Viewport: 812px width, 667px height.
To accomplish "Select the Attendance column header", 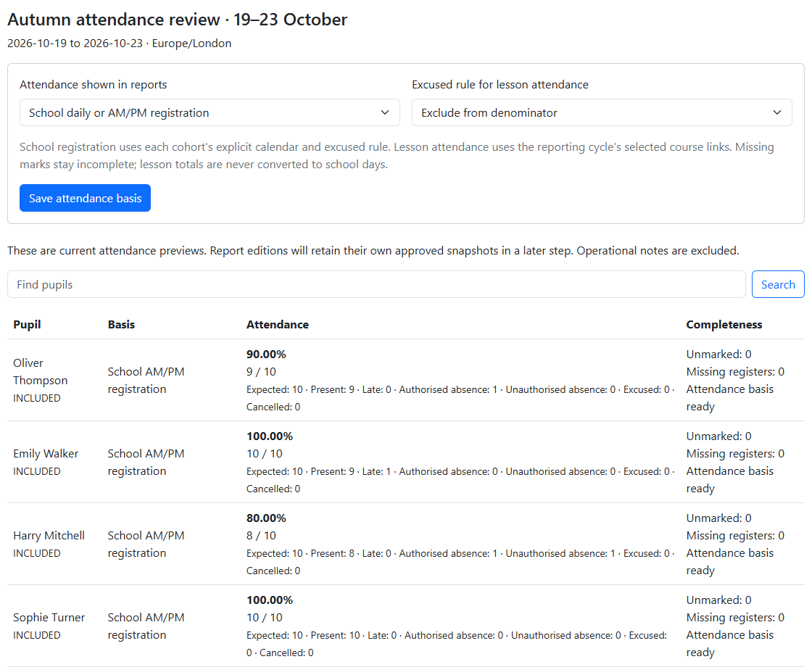I will click(x=278, y=324).
